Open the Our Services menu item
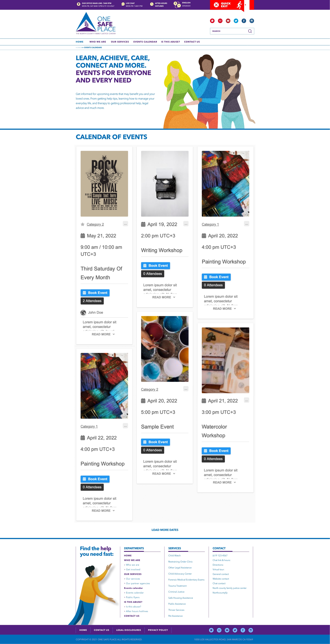Screen dimensions: 330x644 [120, 42]
